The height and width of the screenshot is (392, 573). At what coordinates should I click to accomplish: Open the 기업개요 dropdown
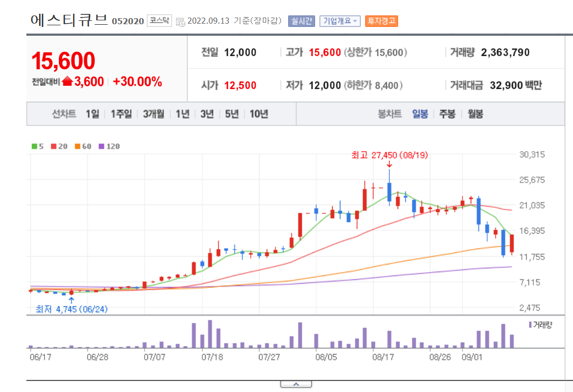[x=340, y=21]
